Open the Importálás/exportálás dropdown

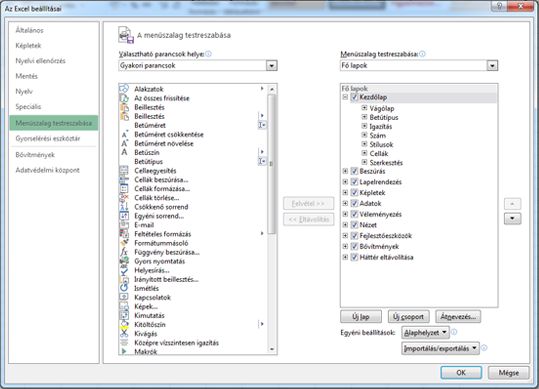coord(440,348)
